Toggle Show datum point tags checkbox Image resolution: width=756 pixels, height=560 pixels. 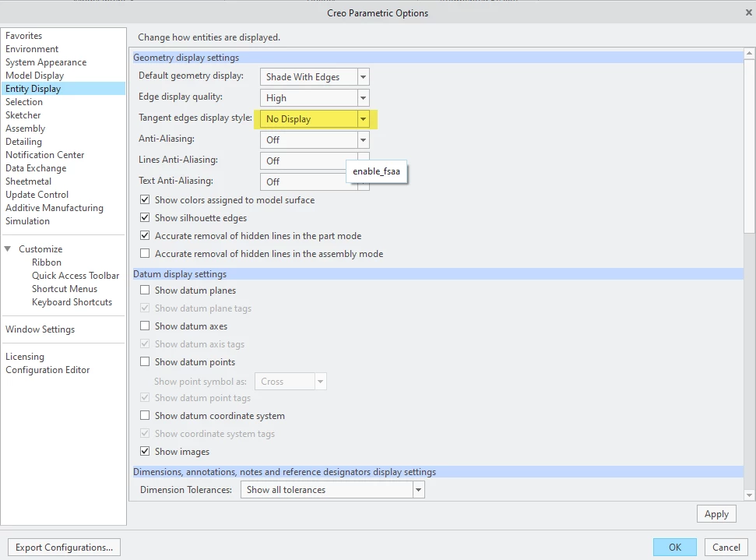(x=145, y=397)
